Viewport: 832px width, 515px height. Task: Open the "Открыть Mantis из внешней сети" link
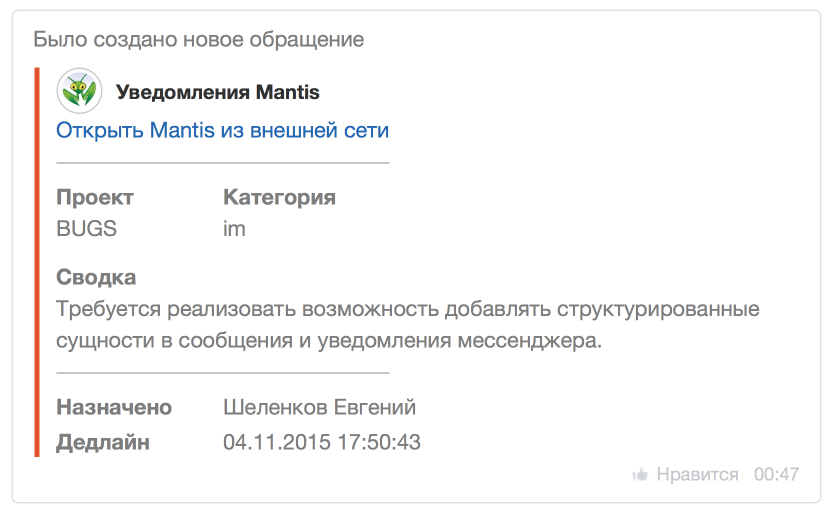[x=222, y=130]
